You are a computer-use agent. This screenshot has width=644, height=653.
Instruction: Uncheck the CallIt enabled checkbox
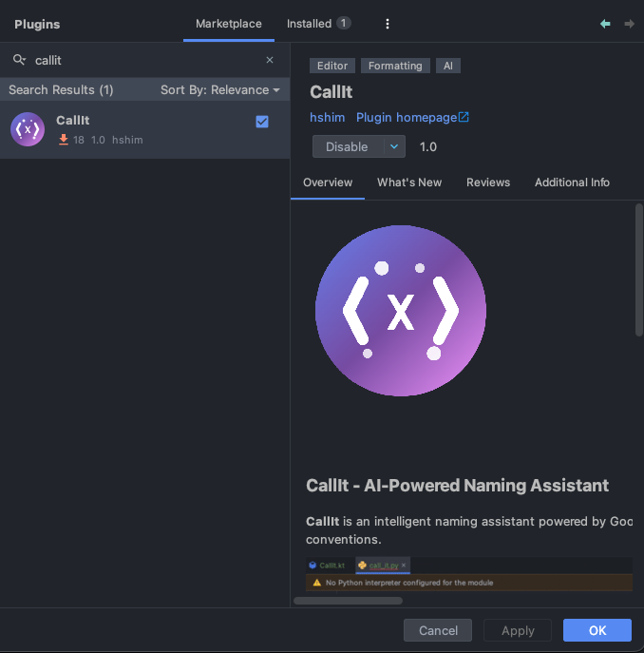pyautogui.click(x=262, y=121)
